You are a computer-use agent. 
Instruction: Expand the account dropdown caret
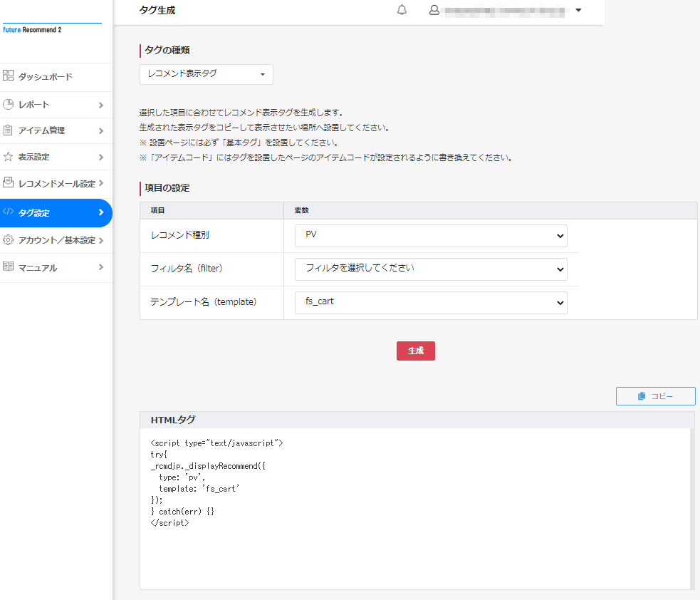click(578, 10)
